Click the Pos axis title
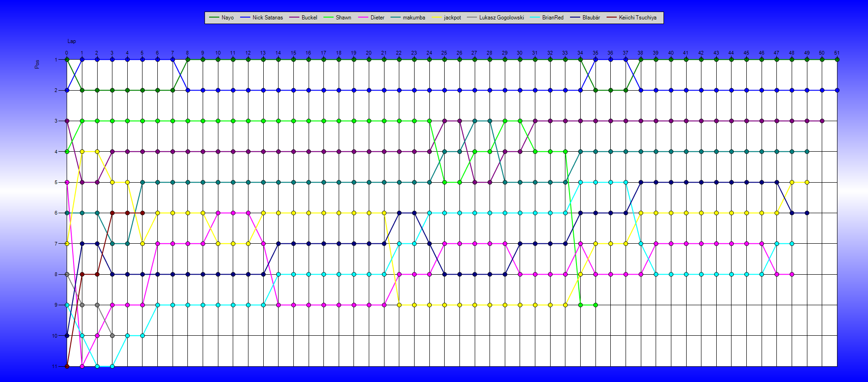Image resolution: width=868 pixels, height=382 pixels. [37, 64]
